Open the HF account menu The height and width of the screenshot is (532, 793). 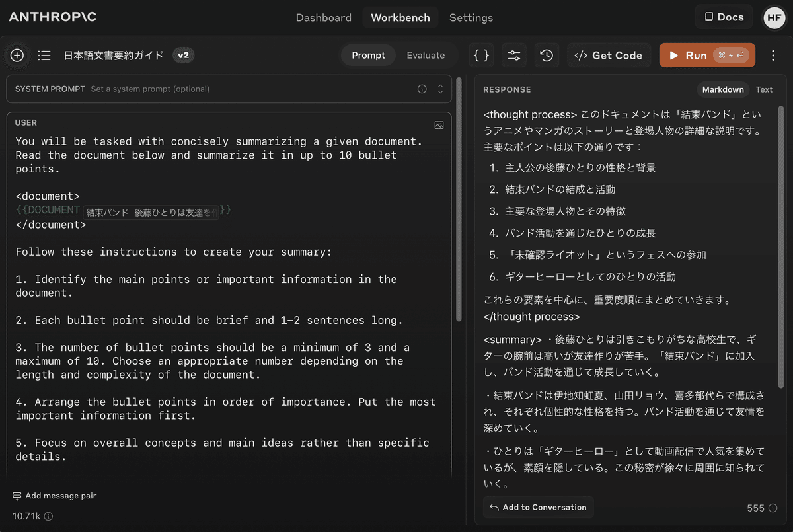click(774, 18)
